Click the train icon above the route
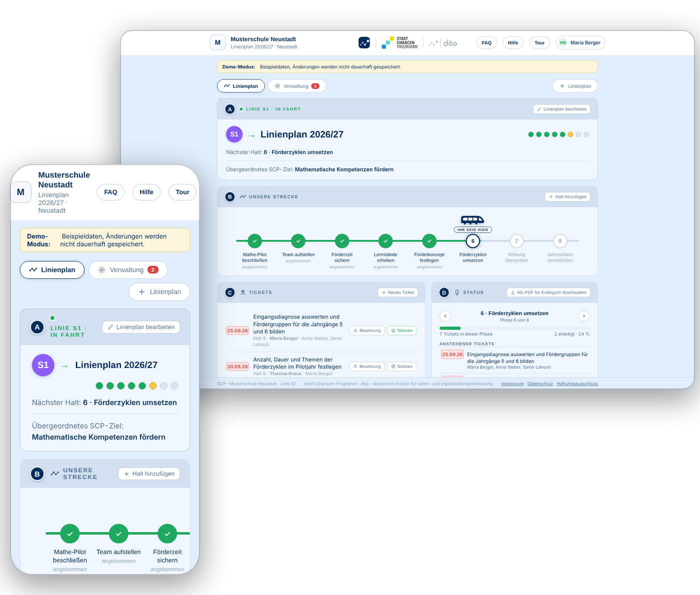This screenshot has width=700, height=595. coord(472,219)
